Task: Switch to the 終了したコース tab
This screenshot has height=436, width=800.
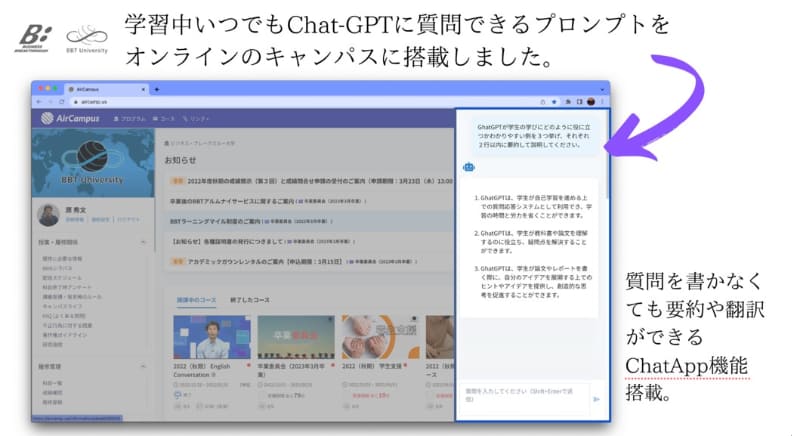Action: (249, 300)
